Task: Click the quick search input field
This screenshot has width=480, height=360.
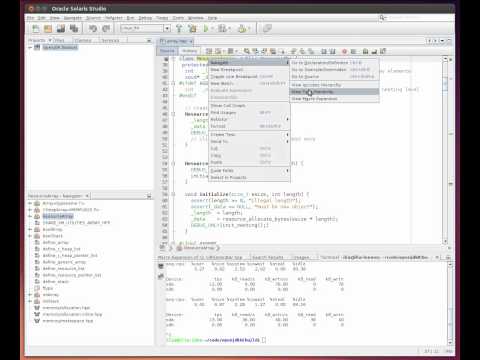Action: tap(418, 17)
